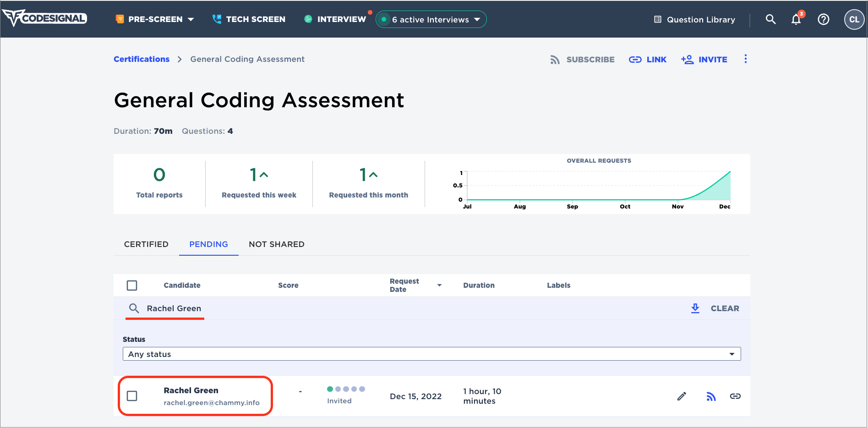Open the Any status dropdown
The width and height of the screenshot is (868, 428).
point(431,354)
